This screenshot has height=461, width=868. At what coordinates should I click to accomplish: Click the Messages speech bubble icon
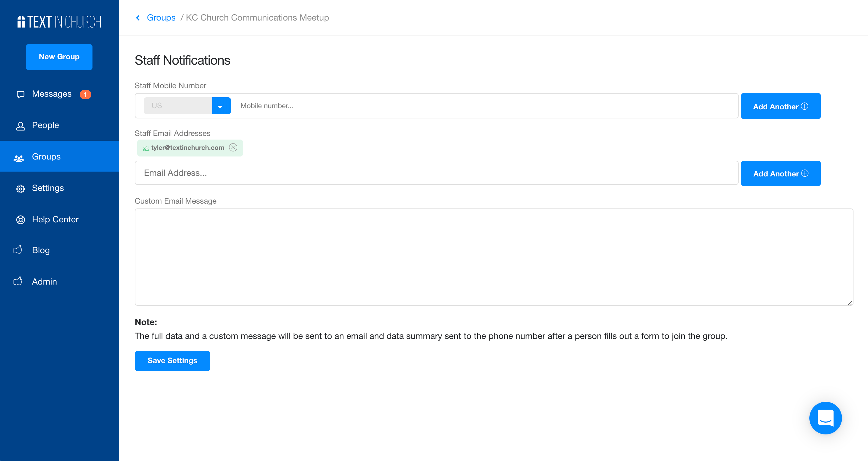(21, 94)
